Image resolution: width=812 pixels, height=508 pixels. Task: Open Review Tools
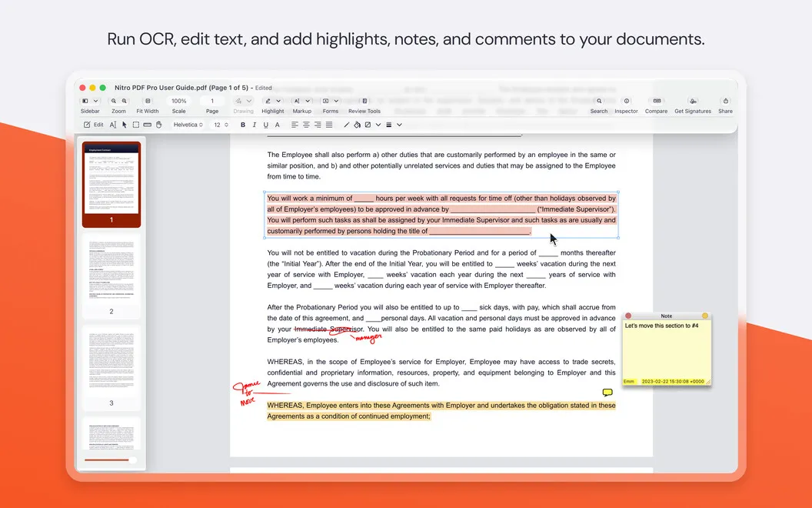pos(364,101)
